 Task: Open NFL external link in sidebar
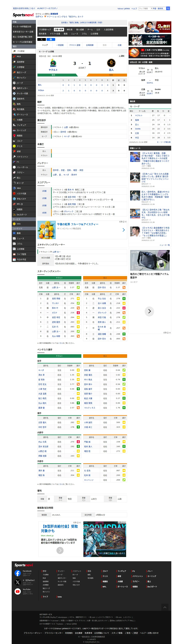coord(24,204)
